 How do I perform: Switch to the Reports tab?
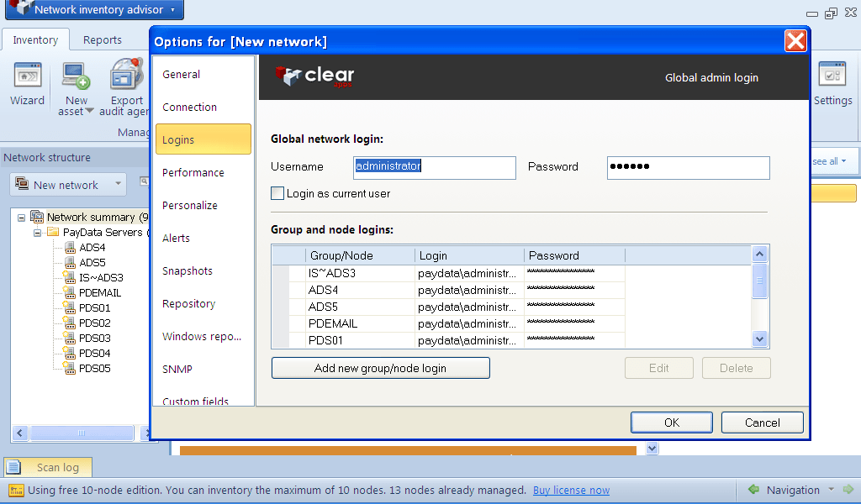coord(102,39)
